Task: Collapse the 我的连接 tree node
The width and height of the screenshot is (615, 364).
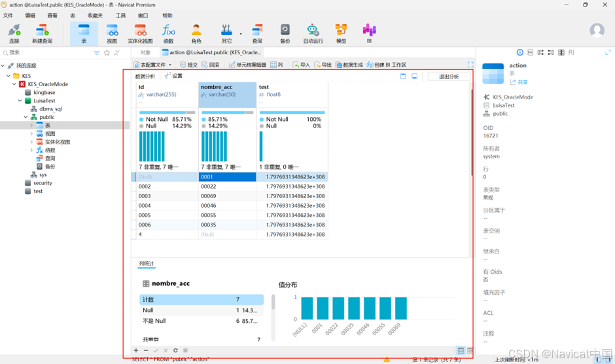Action: click(x=3, y=65)
